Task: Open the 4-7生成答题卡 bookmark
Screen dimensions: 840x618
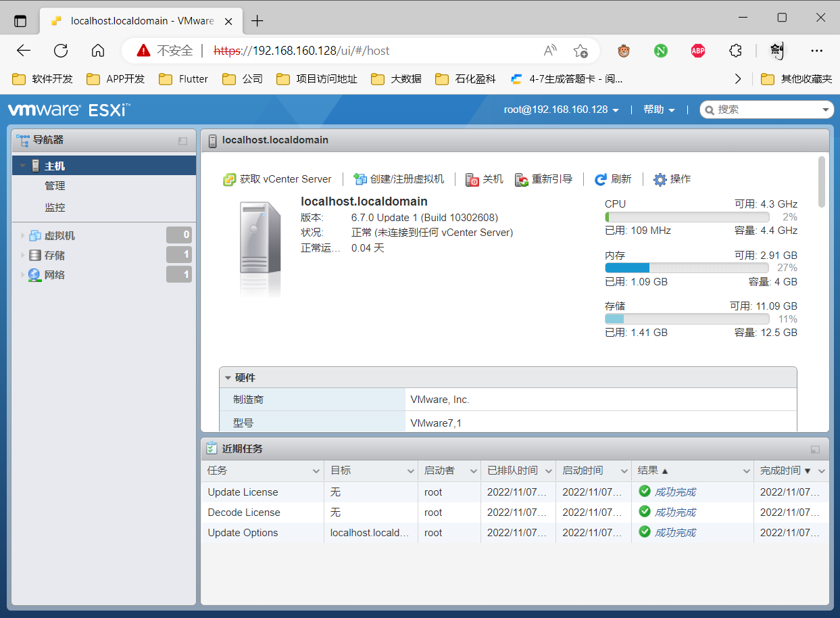Action: (566, 79)
